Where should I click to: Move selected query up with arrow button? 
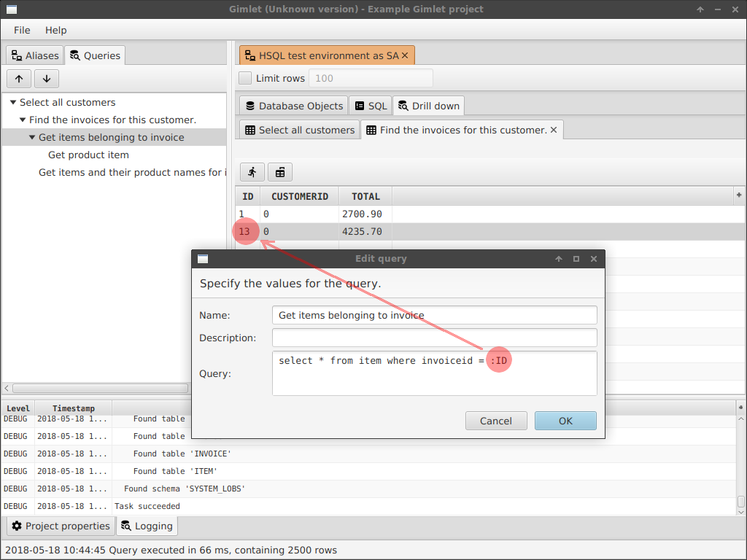point(19,79)
